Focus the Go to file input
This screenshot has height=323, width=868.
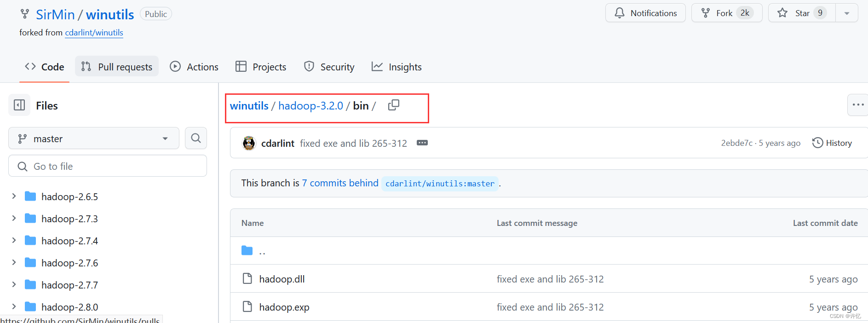click(108, 166)
